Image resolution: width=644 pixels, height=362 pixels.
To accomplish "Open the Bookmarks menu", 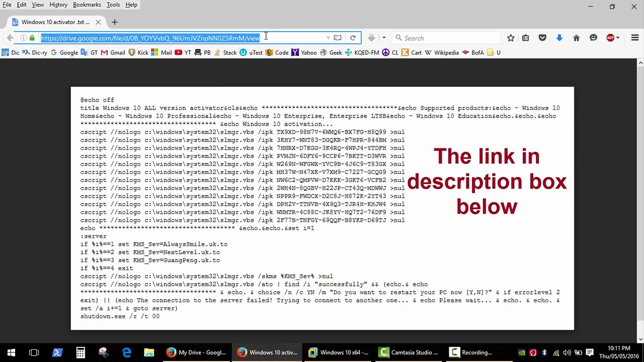I will tap(87, 5).
